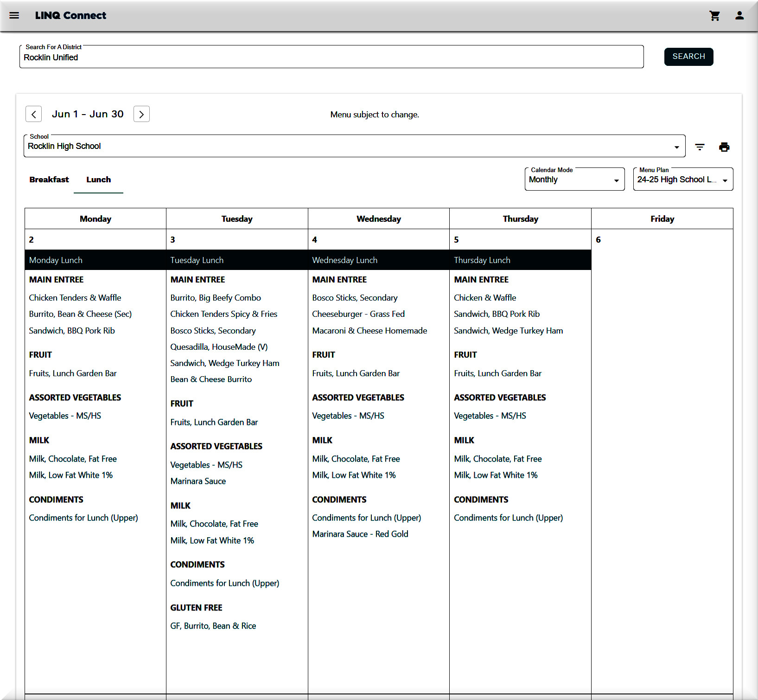Click Marinara Sauce - Red Gold condiment

click(360, 534)
